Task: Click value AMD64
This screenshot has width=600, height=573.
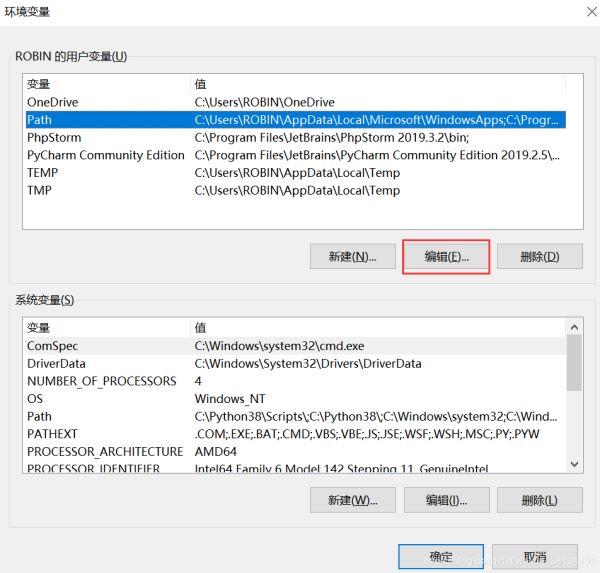Action: coord(215,452)
